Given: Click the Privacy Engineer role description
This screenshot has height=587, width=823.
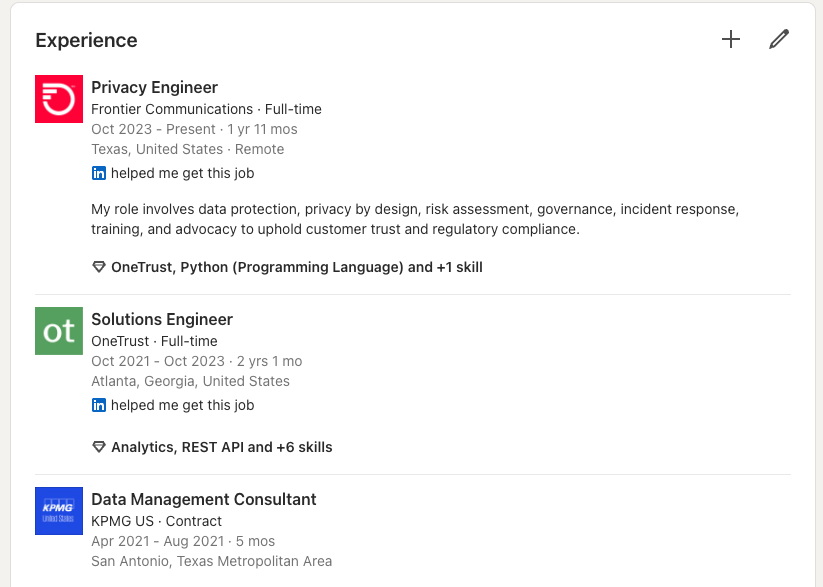Looking at the screenshot, I should click(x=415, y=219).
